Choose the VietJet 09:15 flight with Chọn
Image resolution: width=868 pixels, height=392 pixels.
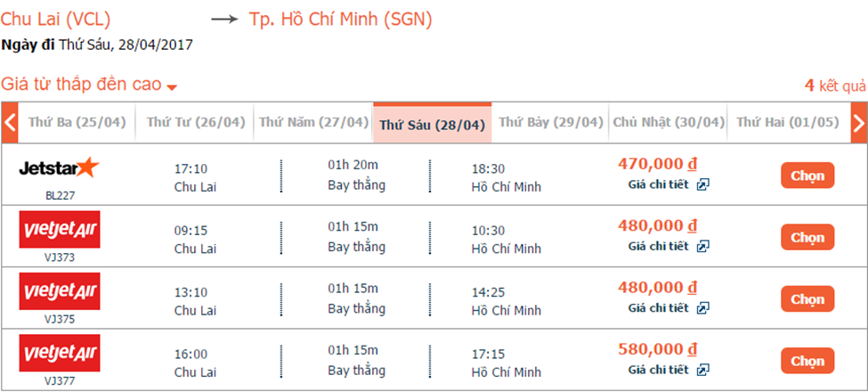tap(807, 237)
